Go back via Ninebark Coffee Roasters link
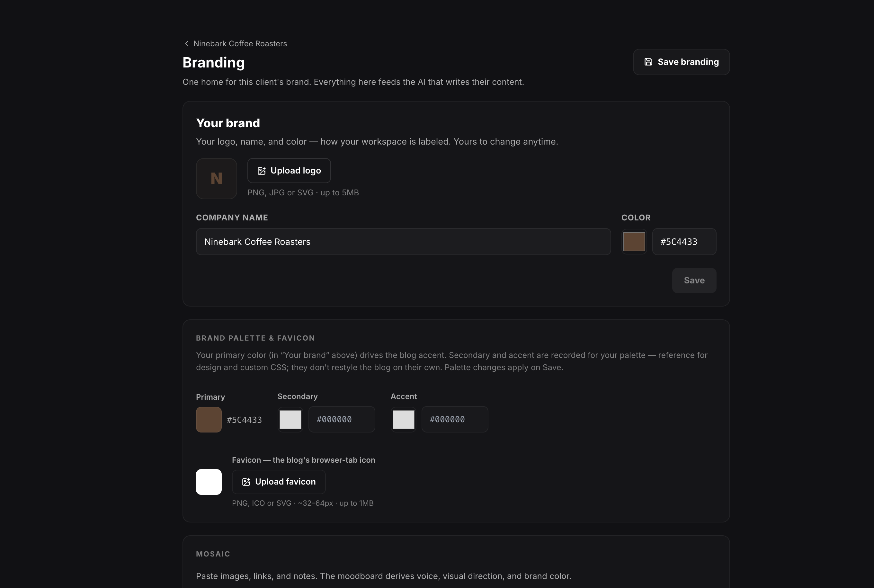 pyautogui.click(x=240, y=43)
